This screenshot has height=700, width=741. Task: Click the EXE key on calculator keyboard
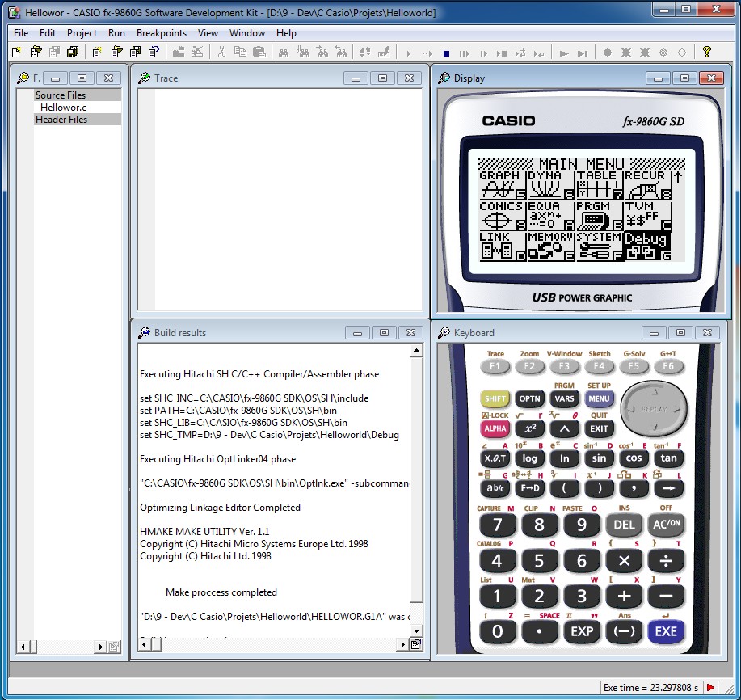tap(666, 631)
